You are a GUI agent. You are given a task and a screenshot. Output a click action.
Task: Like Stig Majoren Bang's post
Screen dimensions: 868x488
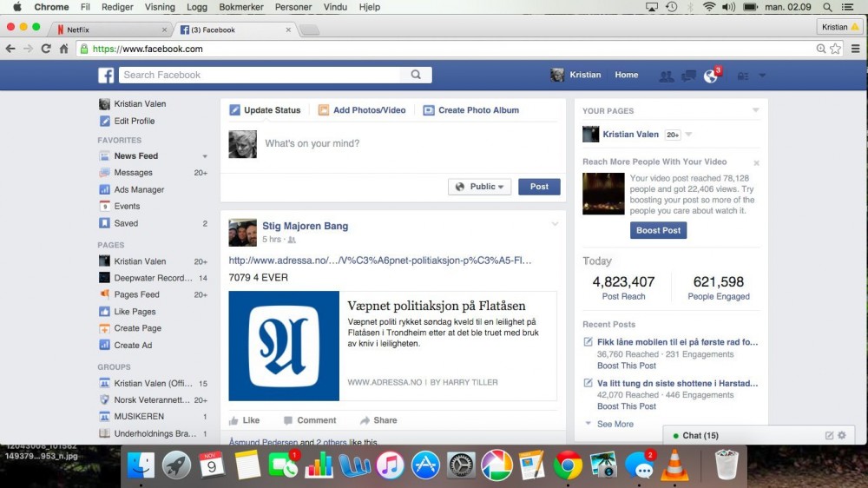point(244,420)
